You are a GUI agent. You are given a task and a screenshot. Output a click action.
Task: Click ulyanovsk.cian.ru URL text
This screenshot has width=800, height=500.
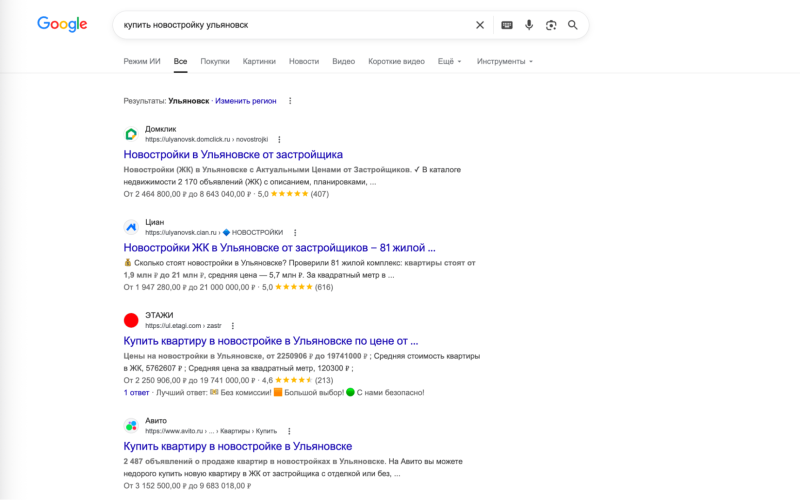tap(214, 233)
